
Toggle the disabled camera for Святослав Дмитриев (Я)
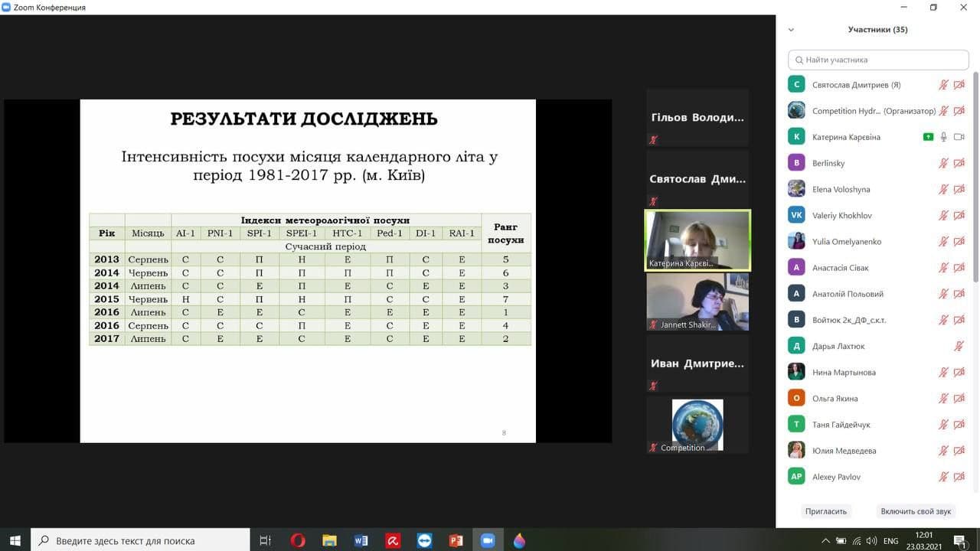point(959,85)
